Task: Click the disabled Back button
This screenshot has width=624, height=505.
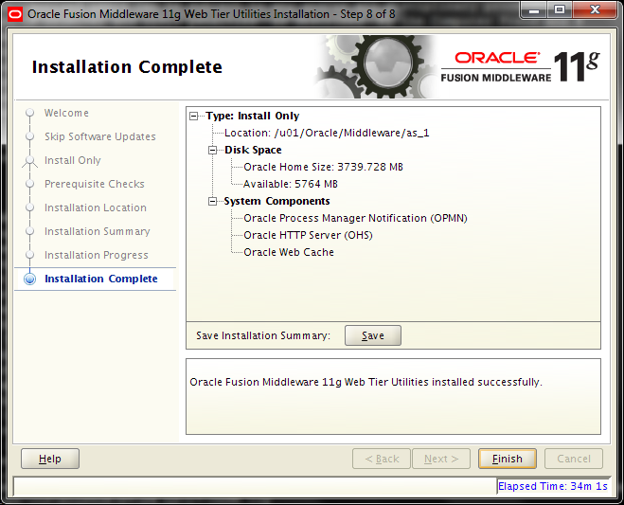Action: tap(381, 459)
